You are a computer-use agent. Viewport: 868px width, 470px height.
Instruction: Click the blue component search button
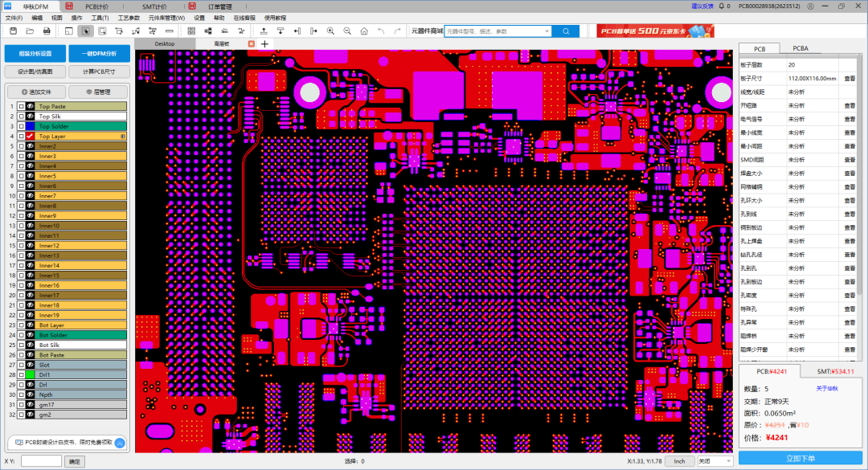pos(566,31)
